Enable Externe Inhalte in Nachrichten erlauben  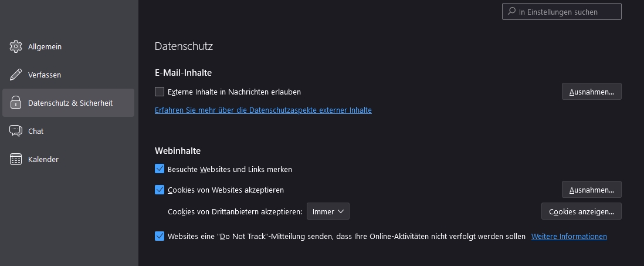tap(160, 92)
